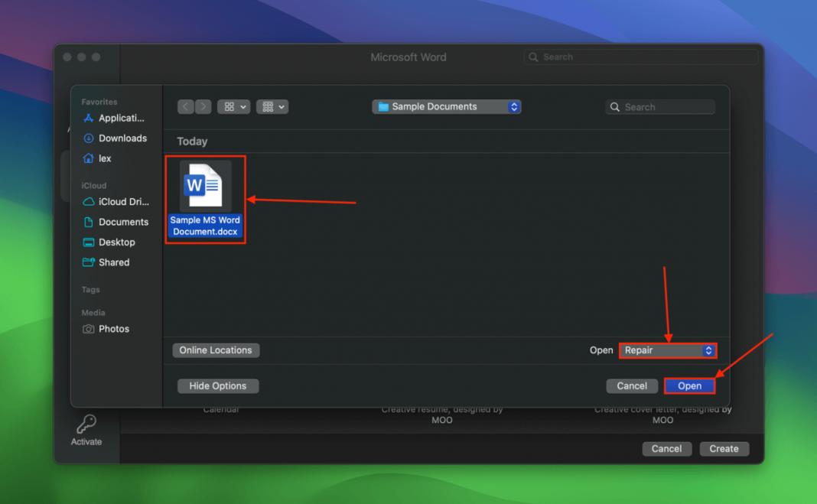
Task: Click the Online Locations button
Action: point(216,350)
